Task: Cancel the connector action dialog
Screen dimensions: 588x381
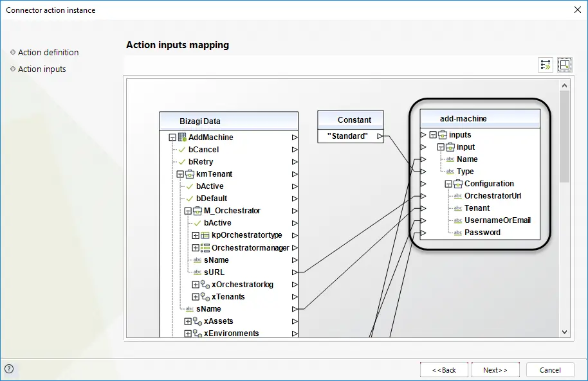Action: pos(550,370)
